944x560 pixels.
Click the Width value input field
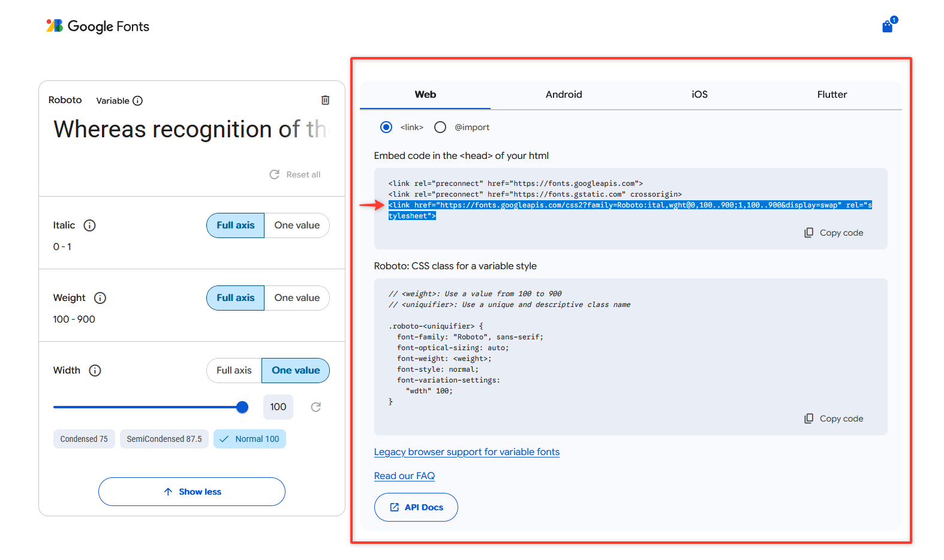[278, 407]
